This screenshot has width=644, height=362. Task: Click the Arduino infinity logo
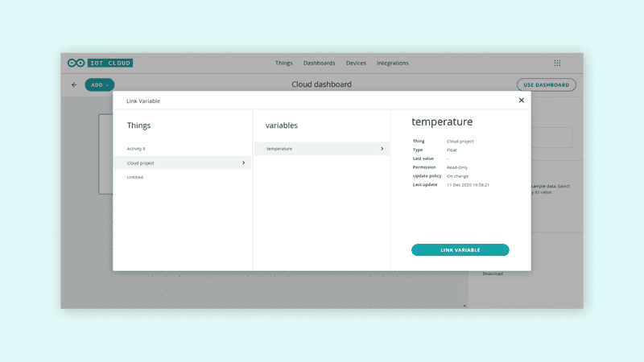point(76,63)
